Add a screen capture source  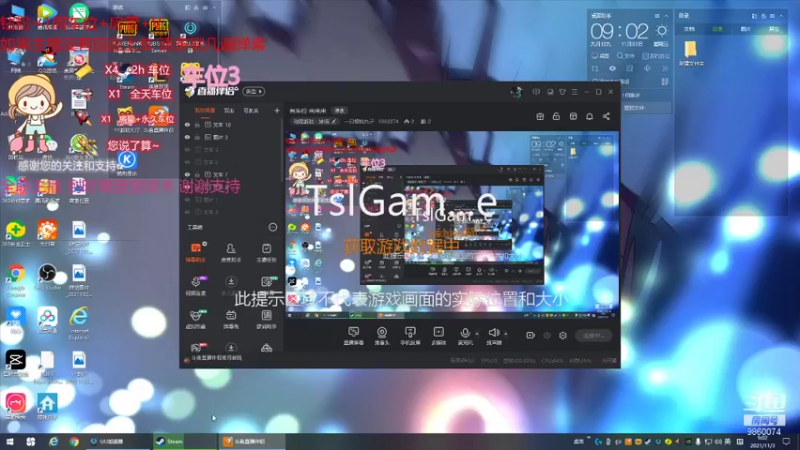[354, 336]
